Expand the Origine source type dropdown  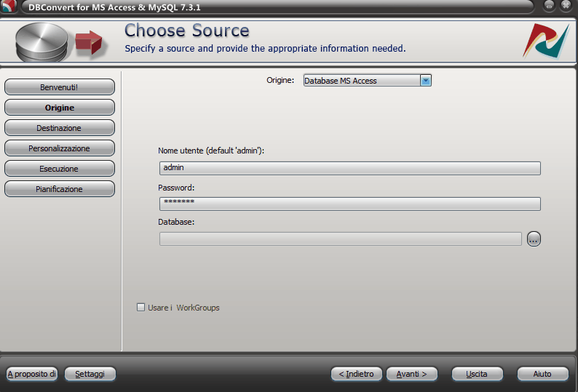tap(425, 80)
